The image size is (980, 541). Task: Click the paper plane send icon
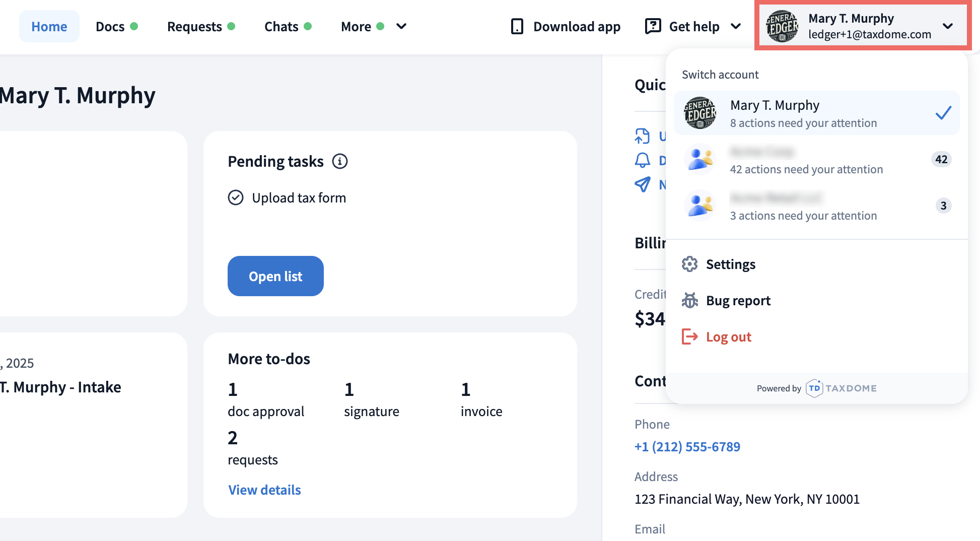(x=642, y=184)
